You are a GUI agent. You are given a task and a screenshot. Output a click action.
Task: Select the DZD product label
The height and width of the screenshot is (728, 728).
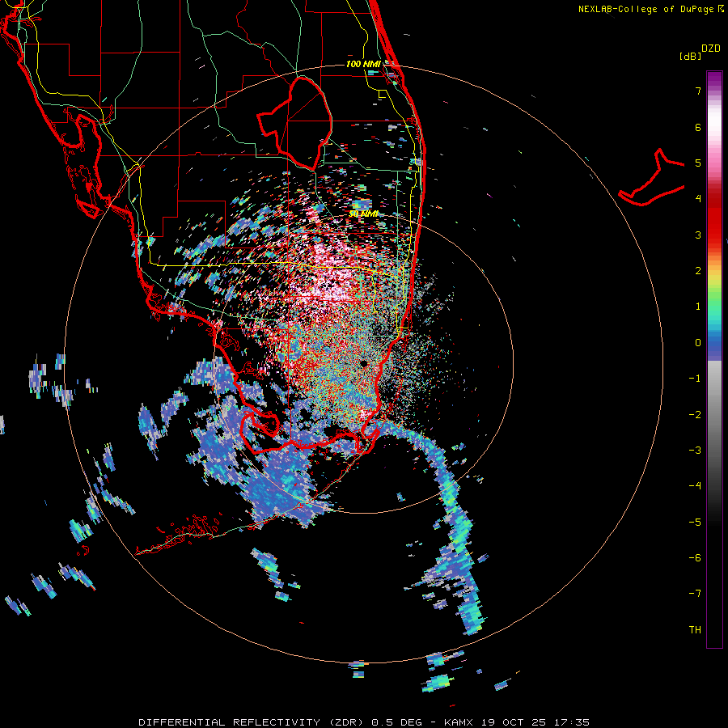coord(711,49)
